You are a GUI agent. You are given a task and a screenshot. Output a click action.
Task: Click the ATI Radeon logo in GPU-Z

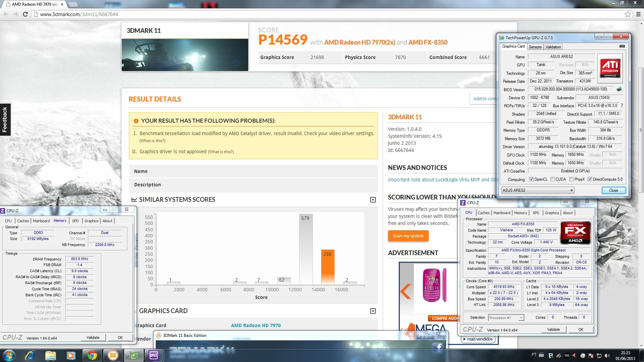pyautogui.click(x=610, y=68)
